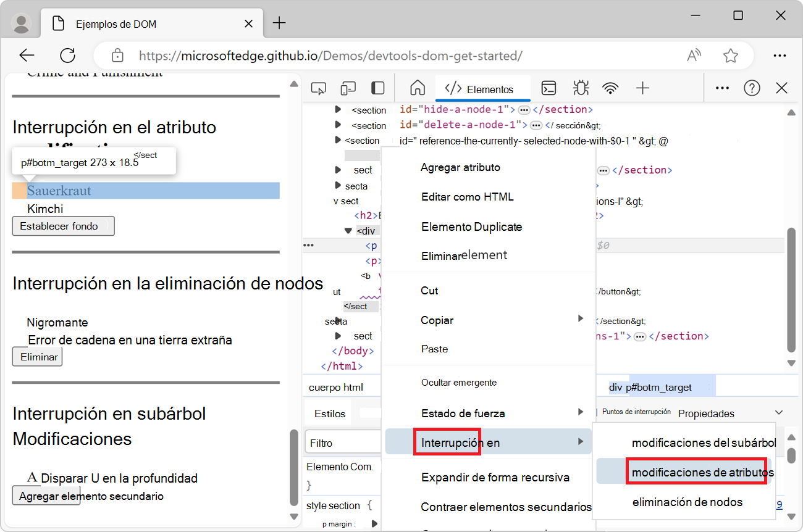Open the Copiar submenu

437,320
